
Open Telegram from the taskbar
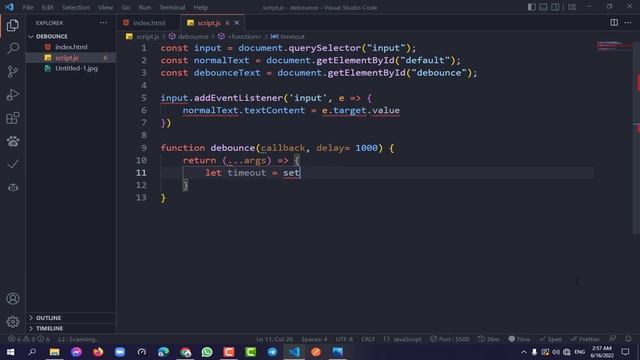[272, 352]
